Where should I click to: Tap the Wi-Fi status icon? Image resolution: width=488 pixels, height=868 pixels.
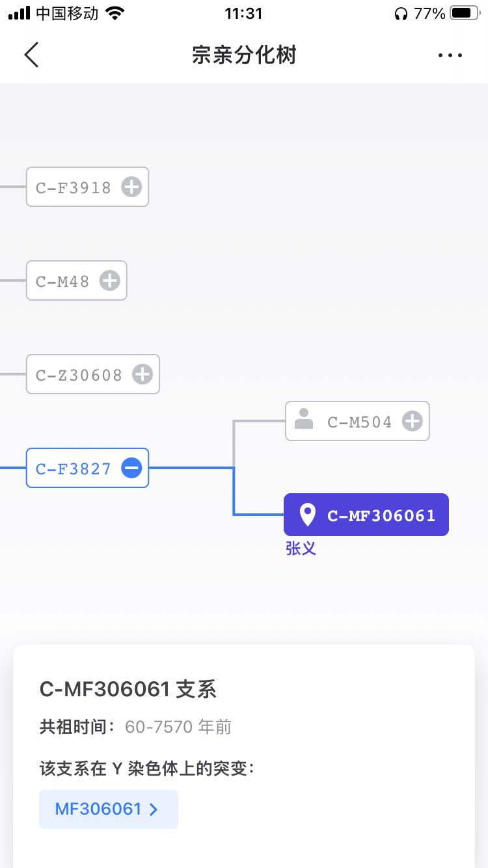115,13
